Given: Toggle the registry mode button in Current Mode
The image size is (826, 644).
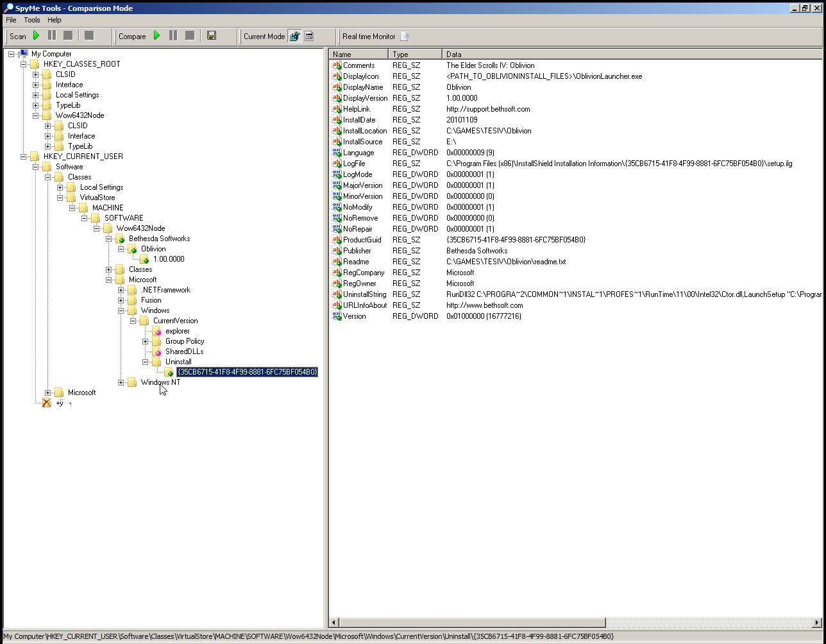Looking at the screenshot, I should pyautogui.click(x=294, y=37).
